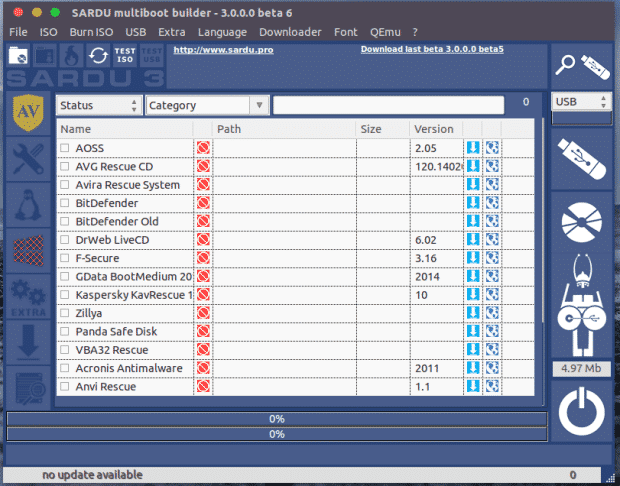The height and width of the screenshot is (486, 620).
Task: Select the Anvi Rescue row name
Action: click(x=106, y=386)
